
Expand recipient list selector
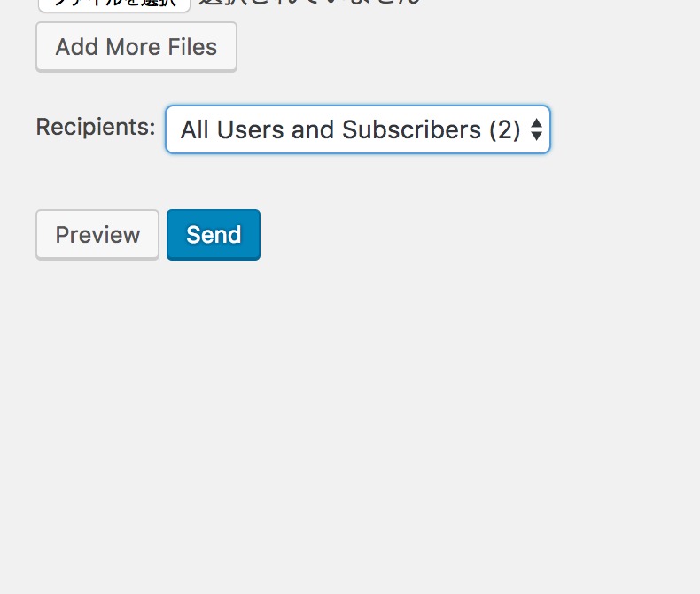coord(358,129)
